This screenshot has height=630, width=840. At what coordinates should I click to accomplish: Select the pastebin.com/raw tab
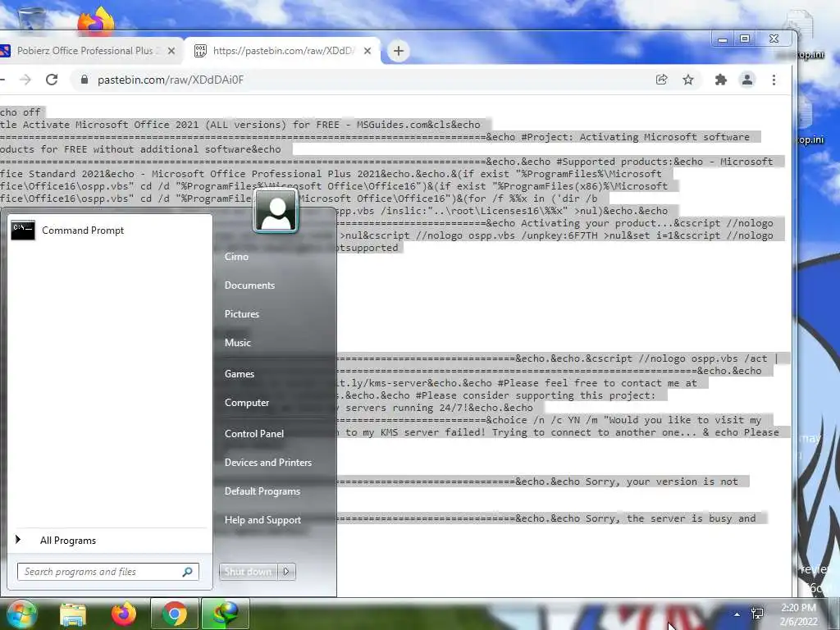tap(283, 51)
